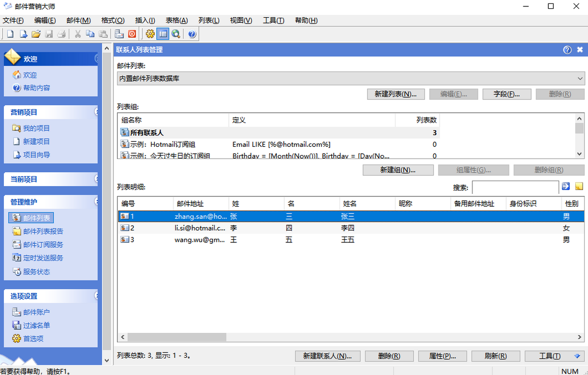Click the help icon in the 联系人列表管理 header
Viewport: 588px width, 375px height.
tap(567, 49)
